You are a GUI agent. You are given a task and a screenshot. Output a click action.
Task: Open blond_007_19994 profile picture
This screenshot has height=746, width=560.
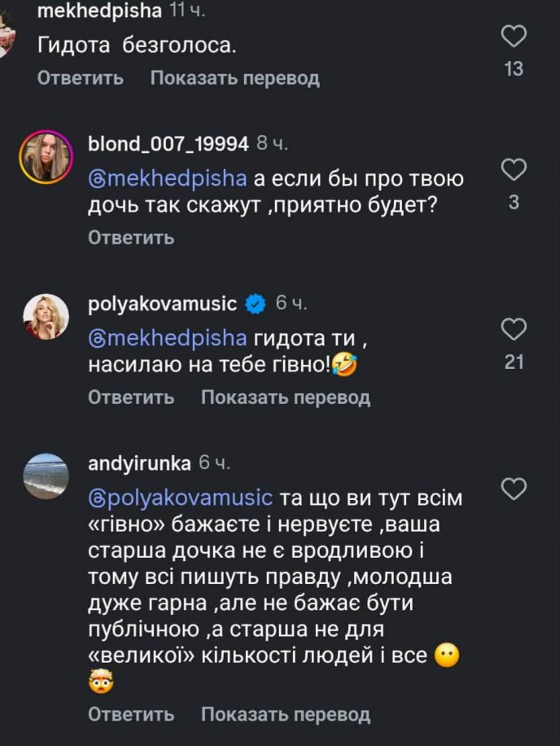click(46, 156)
